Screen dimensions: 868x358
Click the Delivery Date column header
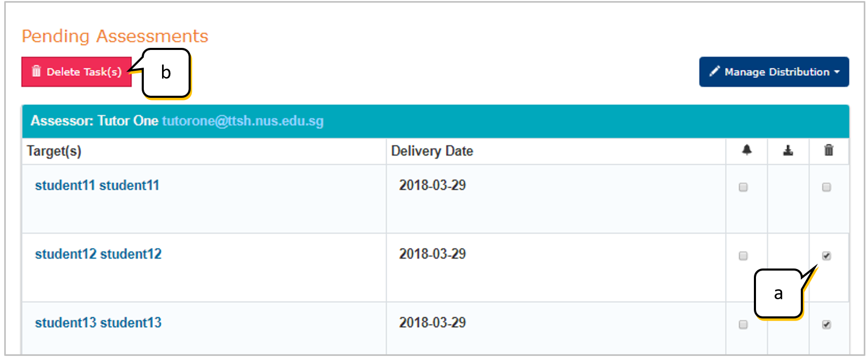pos(432,151)
